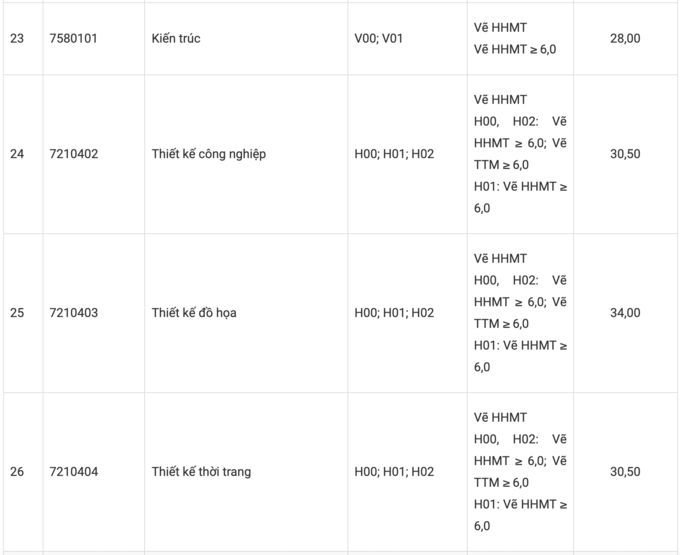Select major code 7210402
Image resolution: width=680 pixels, height=555 pixels.
pyautogui.click(x=74, y=154)
